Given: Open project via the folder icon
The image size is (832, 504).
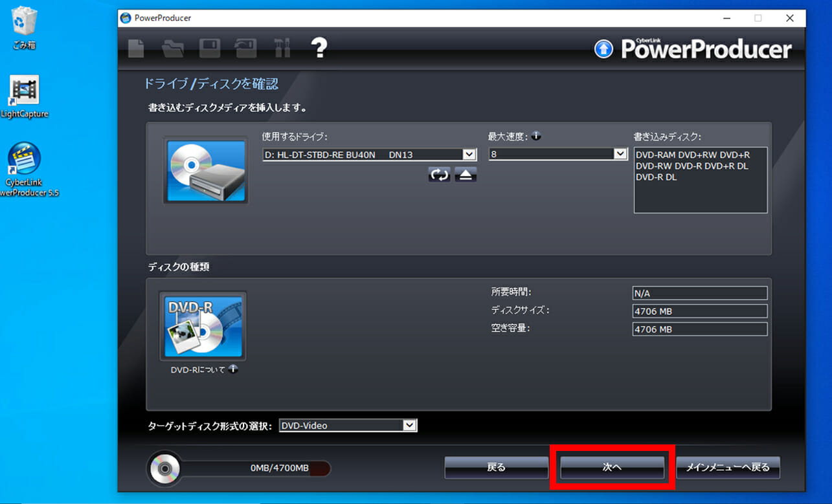Looking at the screenshot, I should pos(173,48).
